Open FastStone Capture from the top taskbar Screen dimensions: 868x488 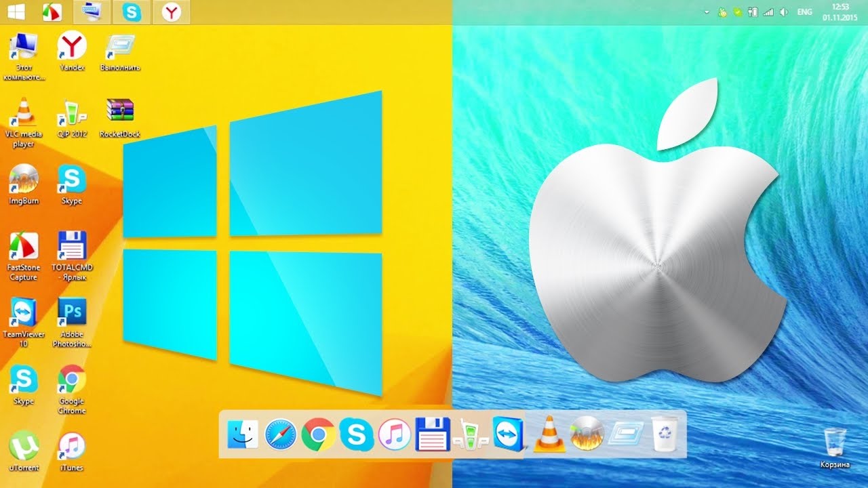click(52, 12)
